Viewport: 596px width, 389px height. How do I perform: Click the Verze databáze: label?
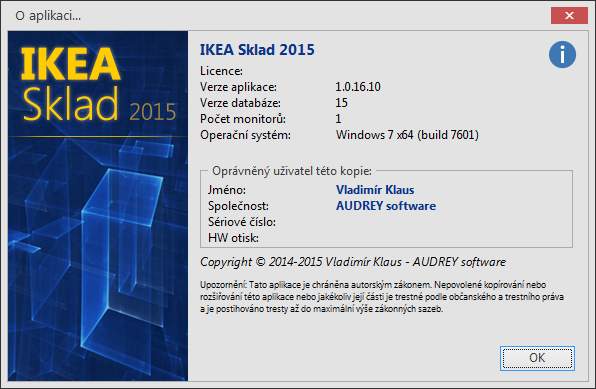pos(240,103)
